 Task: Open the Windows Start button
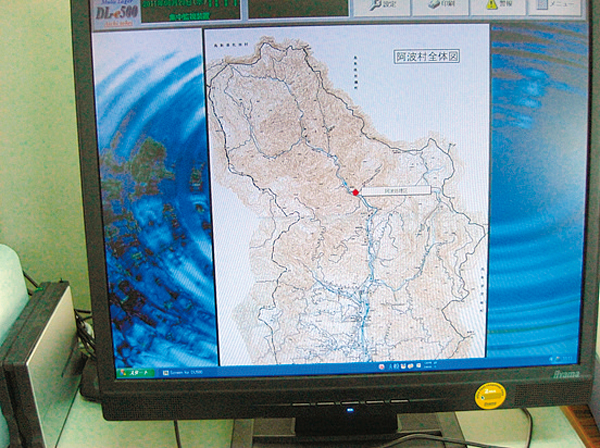click(134, 372)
